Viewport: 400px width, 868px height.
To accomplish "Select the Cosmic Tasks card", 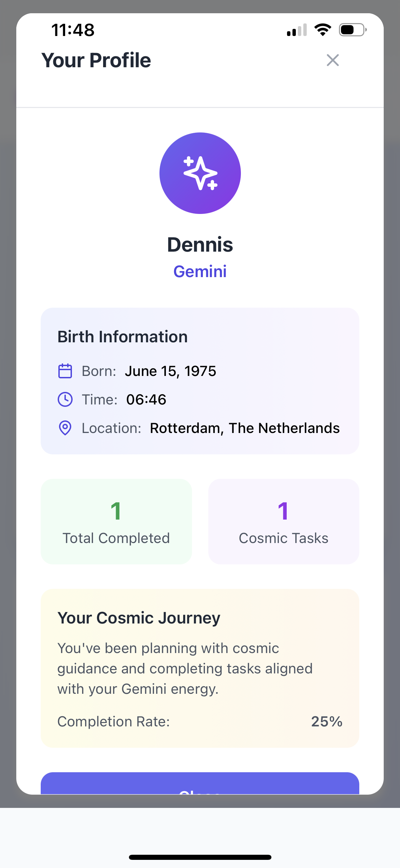I will [x=284, y=522].
